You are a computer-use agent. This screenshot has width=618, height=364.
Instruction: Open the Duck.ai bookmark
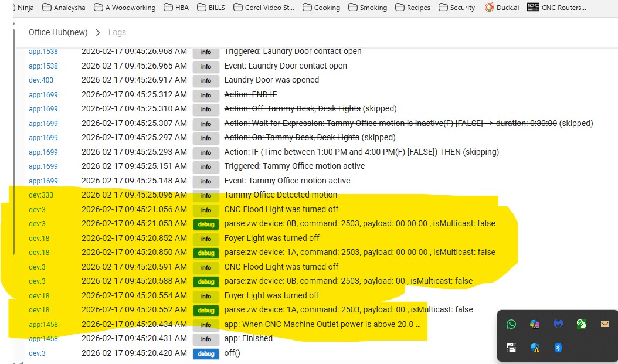tap(502, 8)
